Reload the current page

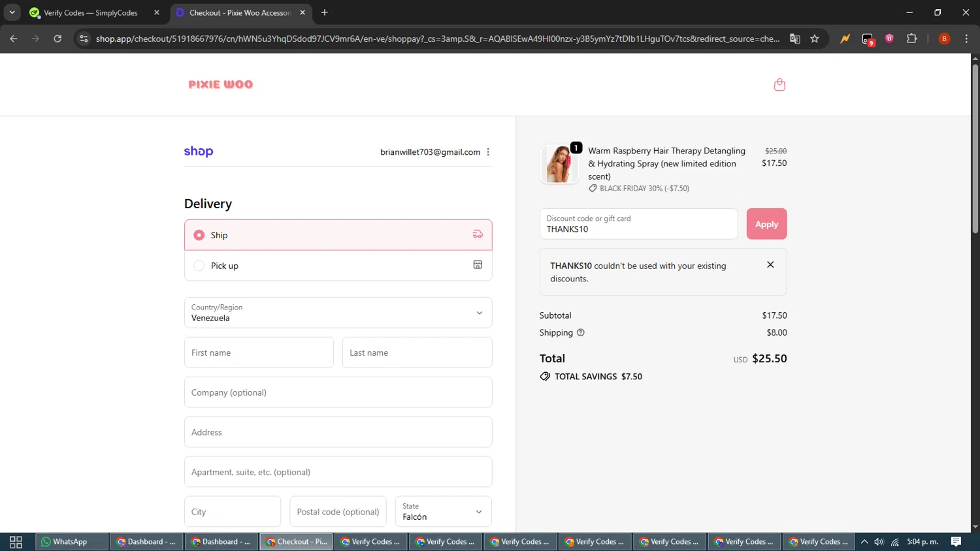point(57,39)
